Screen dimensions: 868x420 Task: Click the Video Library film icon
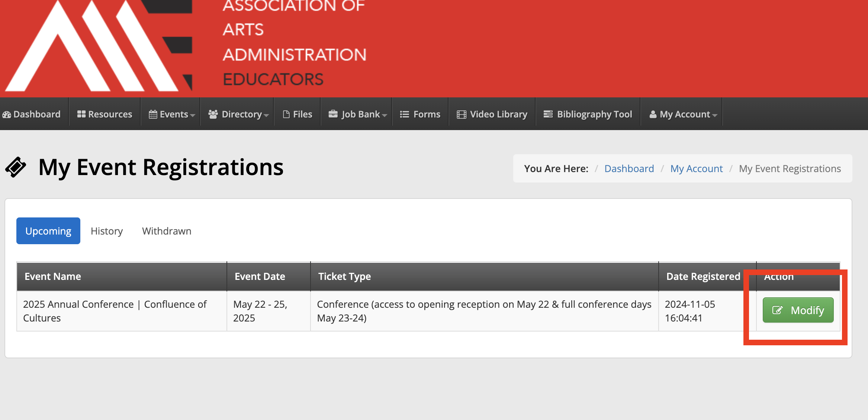coord(462,114)
